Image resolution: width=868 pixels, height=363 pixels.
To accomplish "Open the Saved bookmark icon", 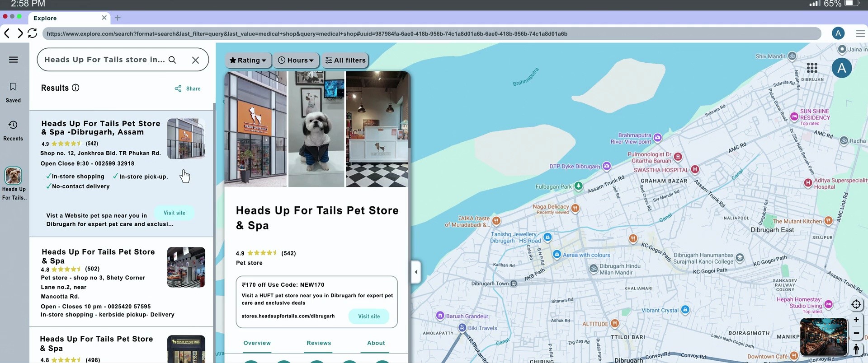I will [x=13, y=87].
